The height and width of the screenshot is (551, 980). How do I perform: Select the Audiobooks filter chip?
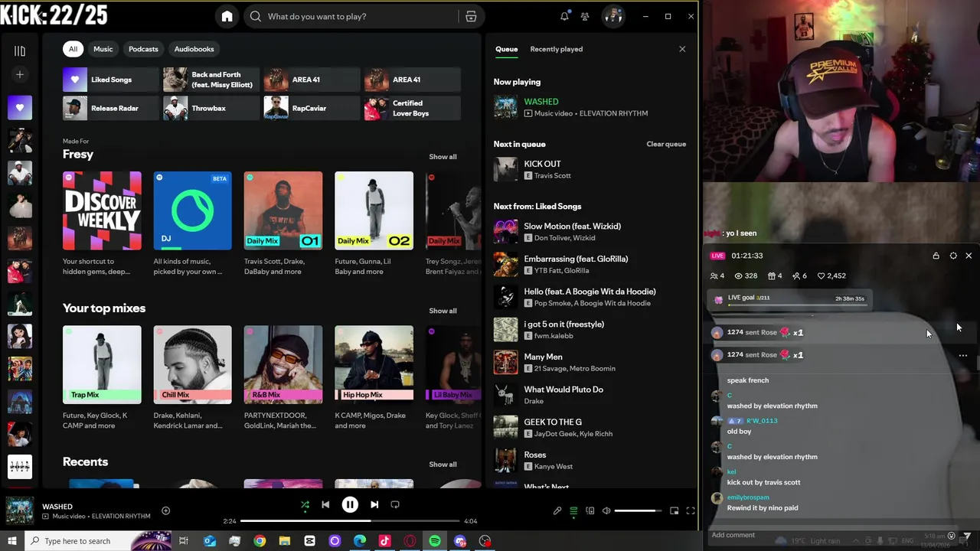click(x=194, y=49)
